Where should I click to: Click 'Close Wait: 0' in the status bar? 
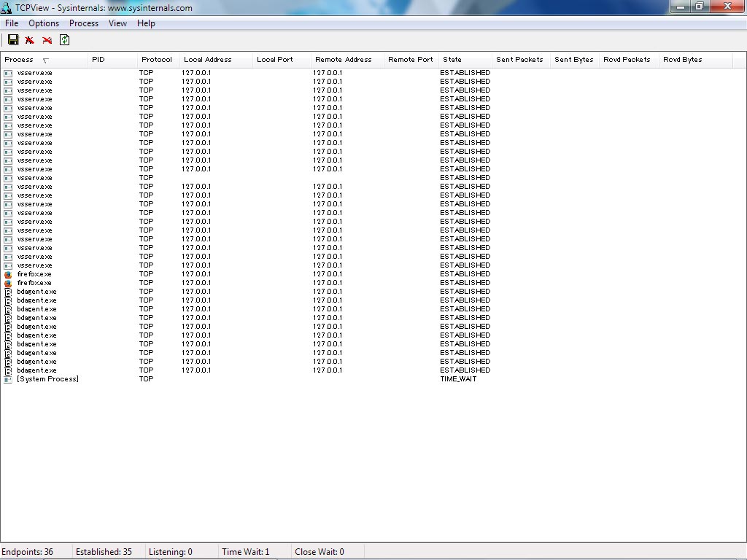coord(320,552)
